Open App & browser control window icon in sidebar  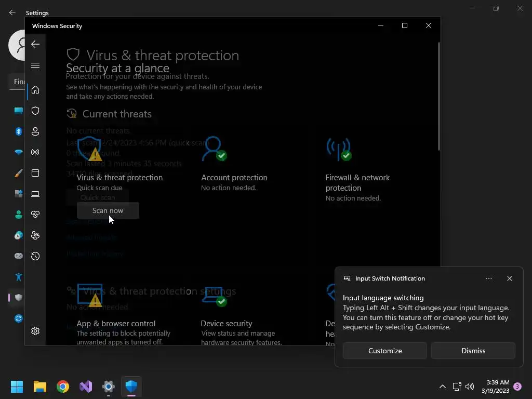point(35,173)
